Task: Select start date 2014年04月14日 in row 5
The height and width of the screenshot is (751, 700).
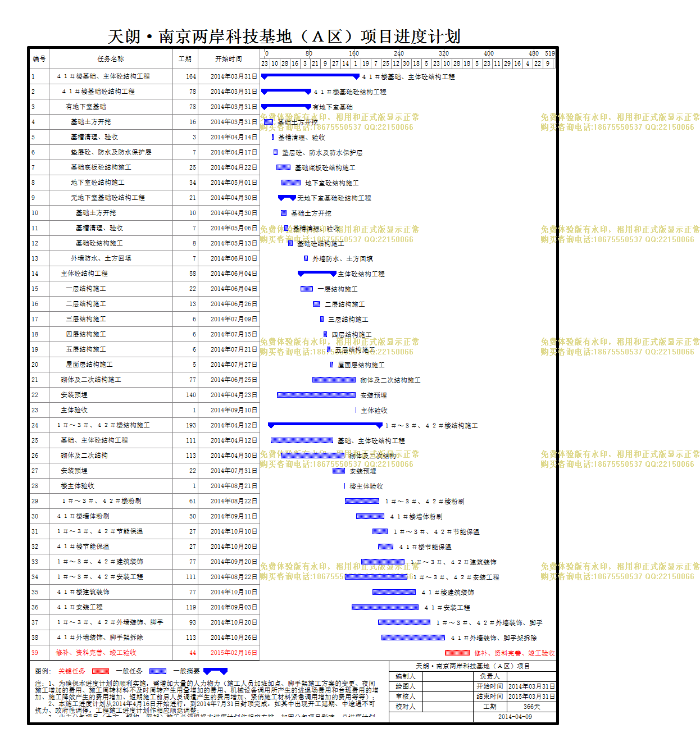Action: click(234, 137)
